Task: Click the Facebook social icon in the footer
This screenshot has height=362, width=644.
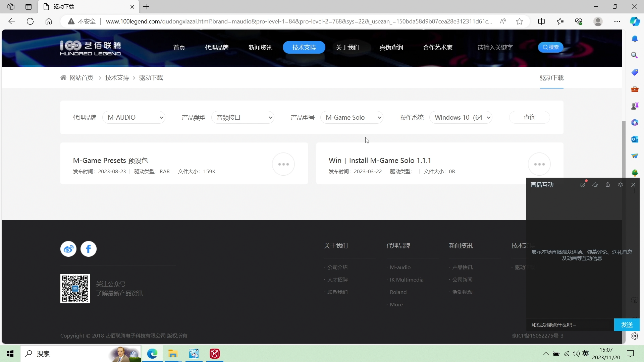Action: tap(89, 249)
